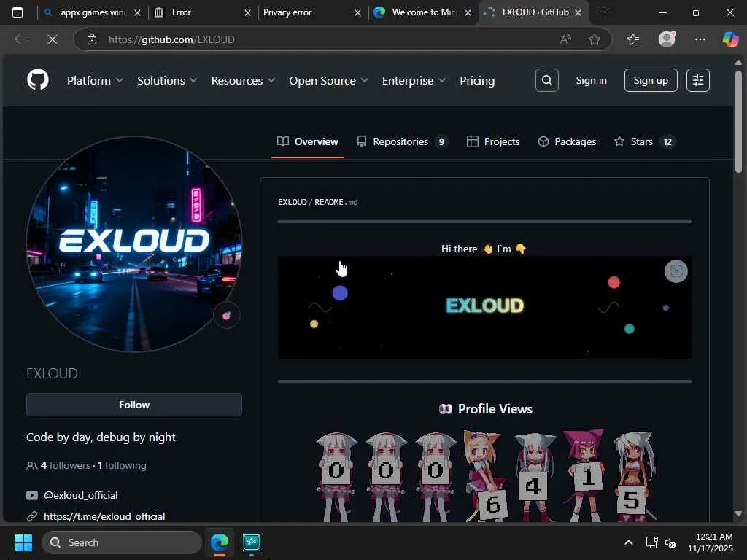The width and height of the screenshot is (747, 560).
Task: Click the visual search icon on banner
Action: pyautogui.click(x=676, y=271)
